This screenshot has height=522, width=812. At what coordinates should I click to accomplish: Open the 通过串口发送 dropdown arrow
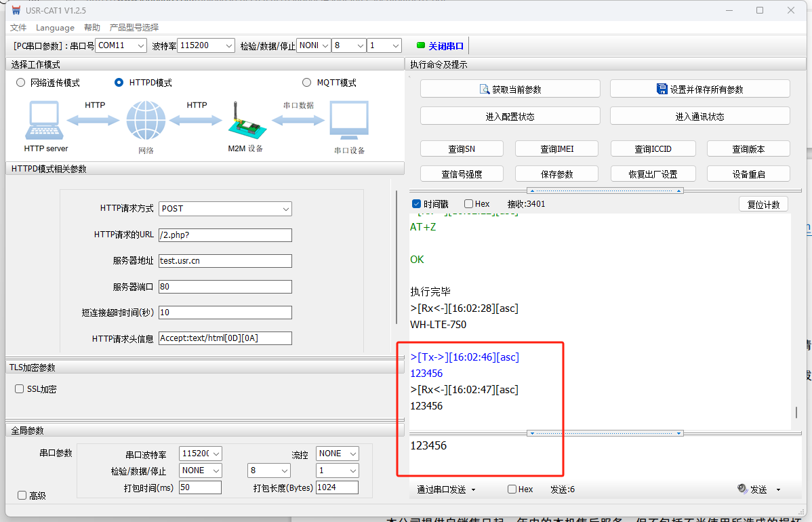point(473,490)
